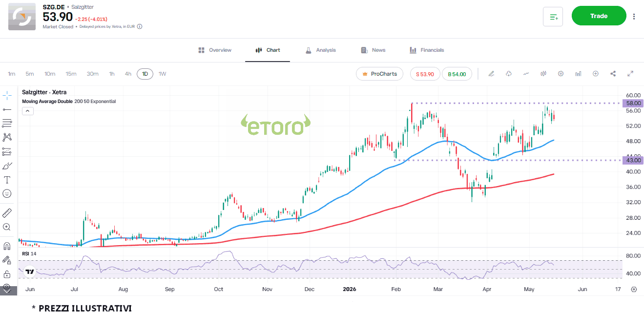
Task: Select the 1W timeframe
Action: (163, 74)
